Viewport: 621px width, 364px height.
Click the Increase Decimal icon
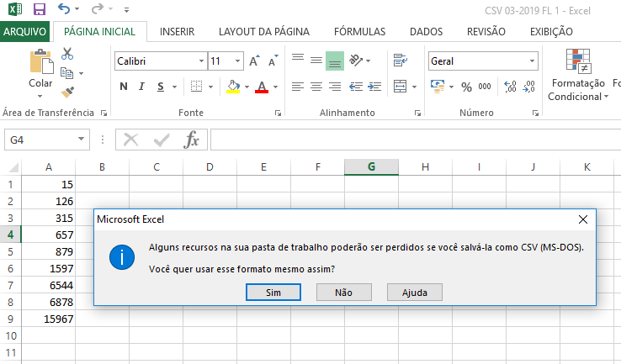click(x=510, y=87)
